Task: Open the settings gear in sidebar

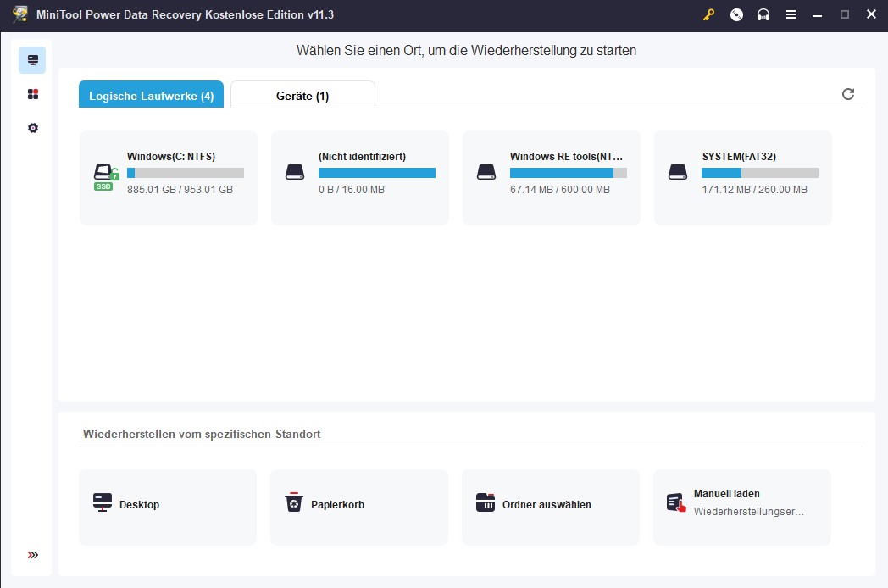Action: pos(33,128)
